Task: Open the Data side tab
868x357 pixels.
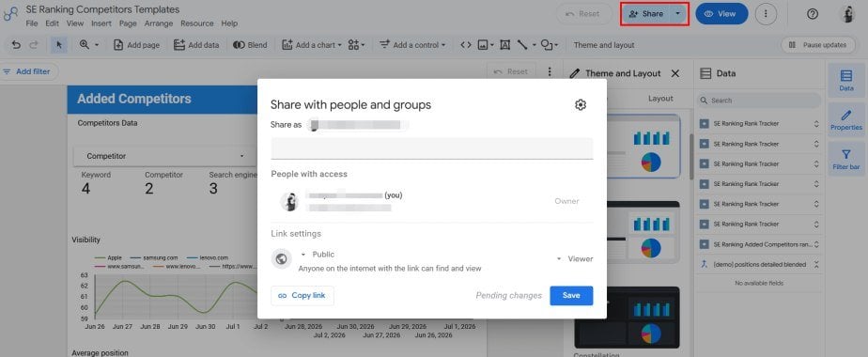Action: [x=845, y=80]
